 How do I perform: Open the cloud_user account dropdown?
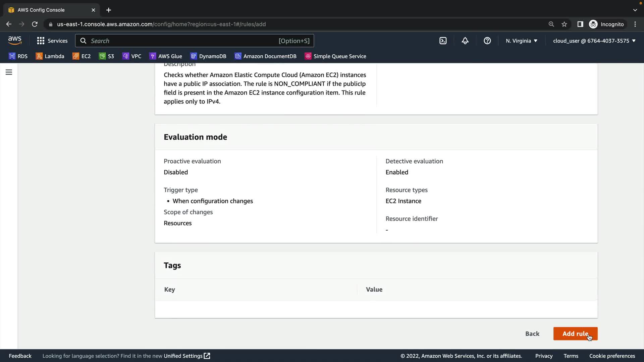pyautogui.click(x=594, y=41)
